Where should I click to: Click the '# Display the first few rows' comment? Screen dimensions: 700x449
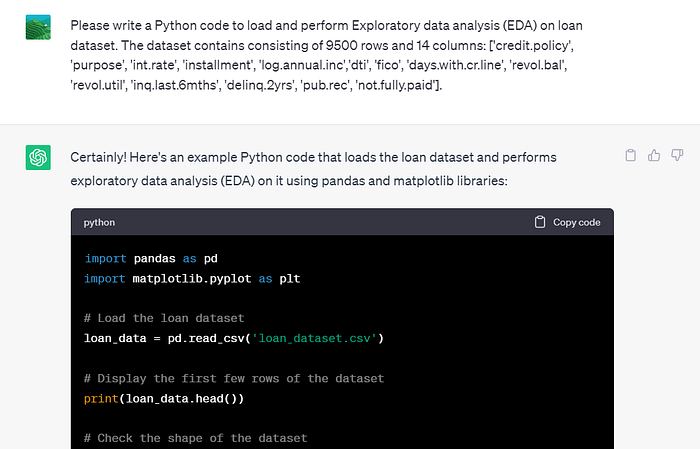click(234, 378)
